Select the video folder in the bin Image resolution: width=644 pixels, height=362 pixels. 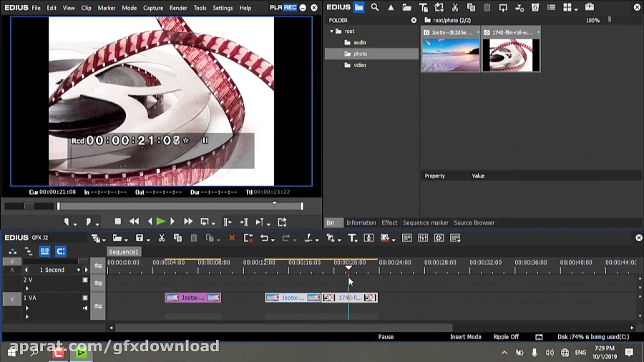360,65
